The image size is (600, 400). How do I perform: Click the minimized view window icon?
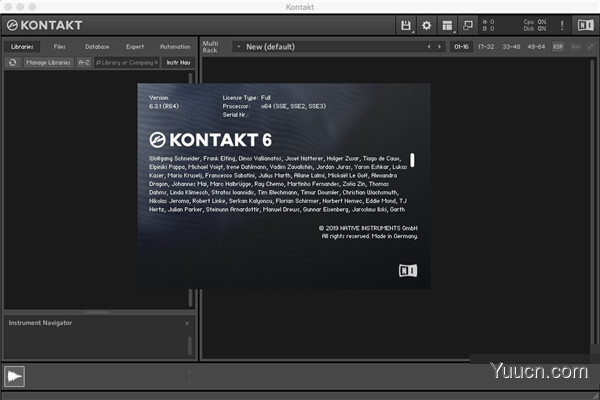coord(468,25)
